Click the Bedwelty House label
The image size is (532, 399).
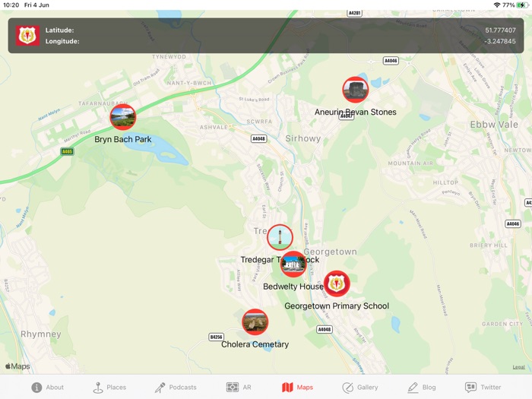(293, 287)
